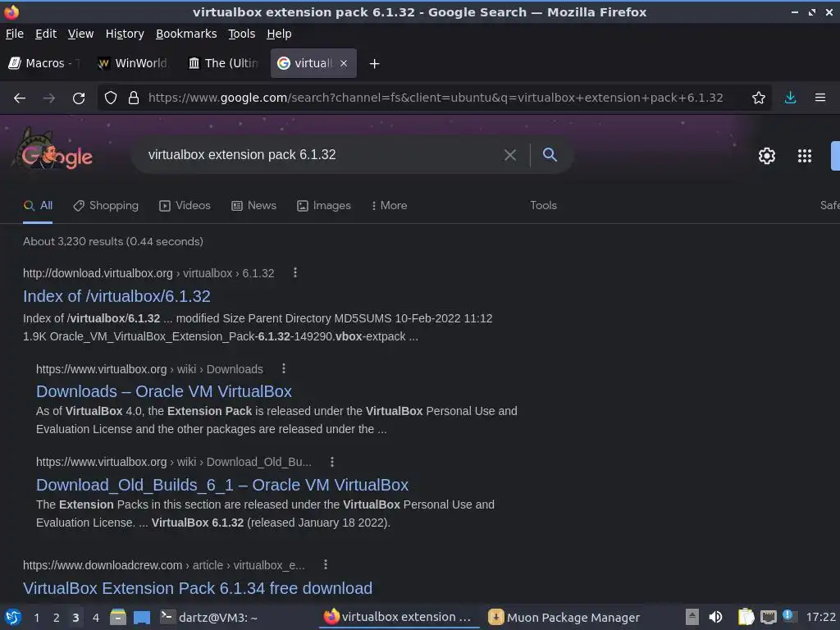Go back to the previous page

tap(20, 98)
